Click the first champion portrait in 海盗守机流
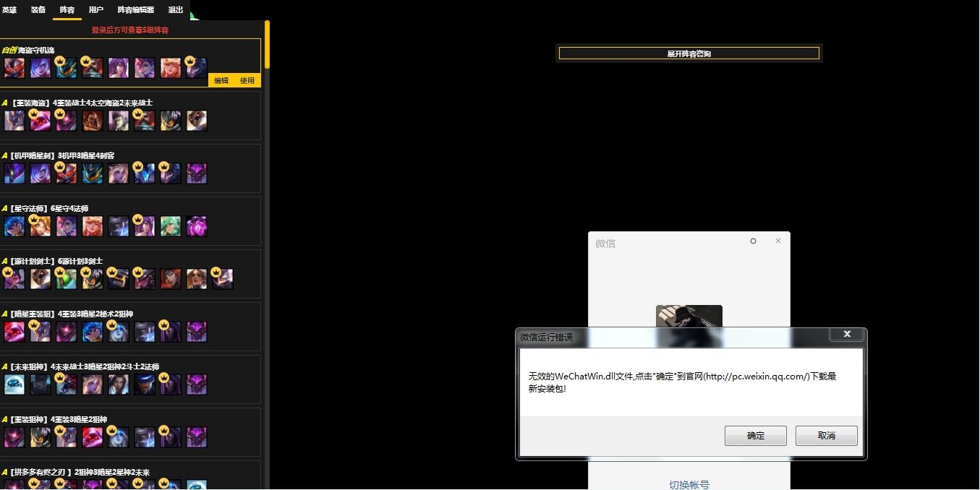This screenshot has height=490, width=980. click(x=14, y=68)
